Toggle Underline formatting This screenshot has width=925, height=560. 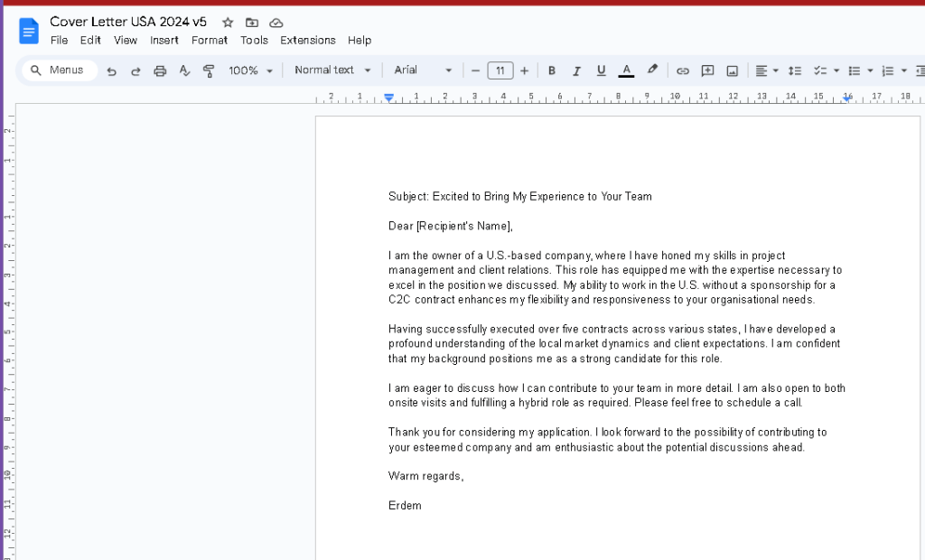point(601,70)
